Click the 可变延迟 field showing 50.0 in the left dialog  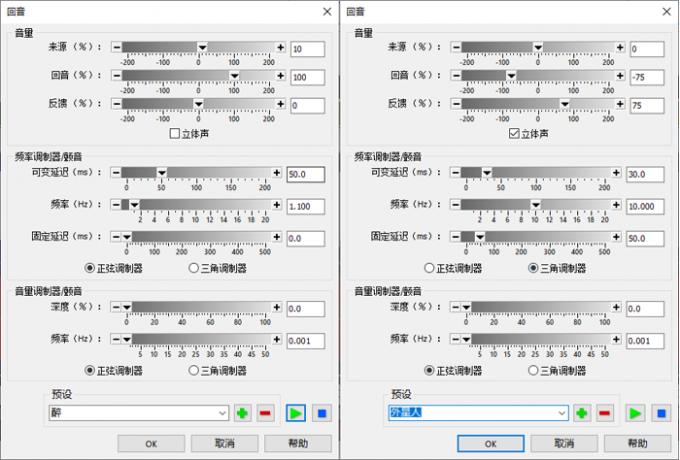pyautogui.click(x=306, y=174)
